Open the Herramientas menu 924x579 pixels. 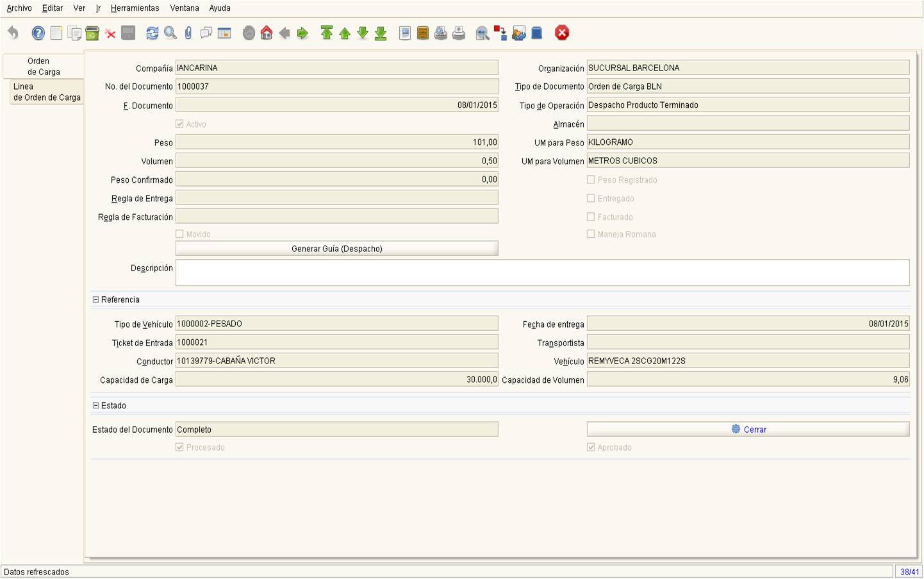135,8
